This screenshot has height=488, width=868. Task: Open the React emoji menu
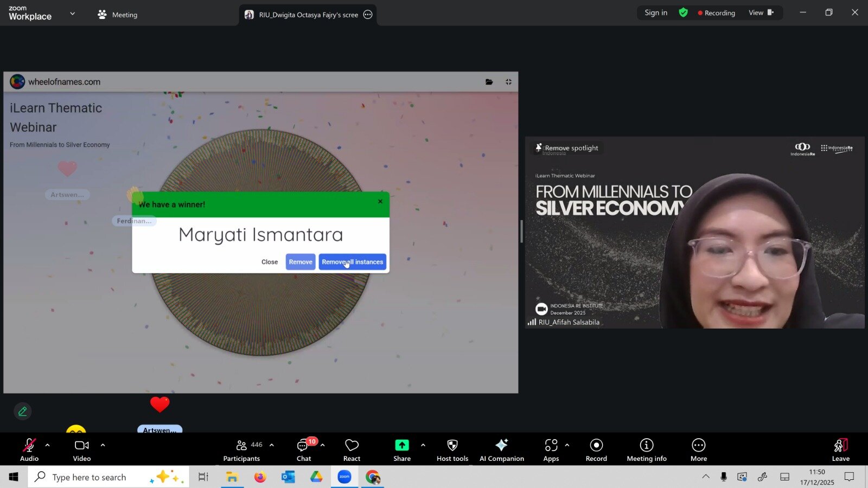point(352,450)
